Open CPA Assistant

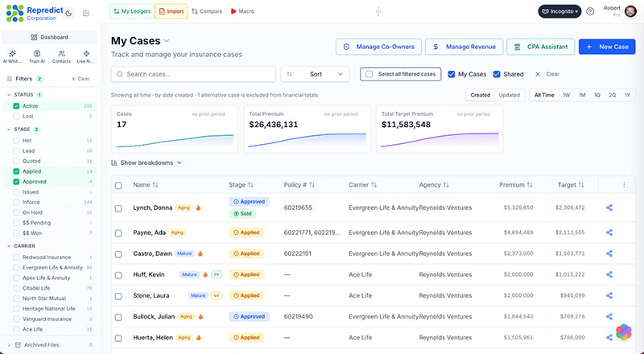pyautogui.click(x=540, y=47)
